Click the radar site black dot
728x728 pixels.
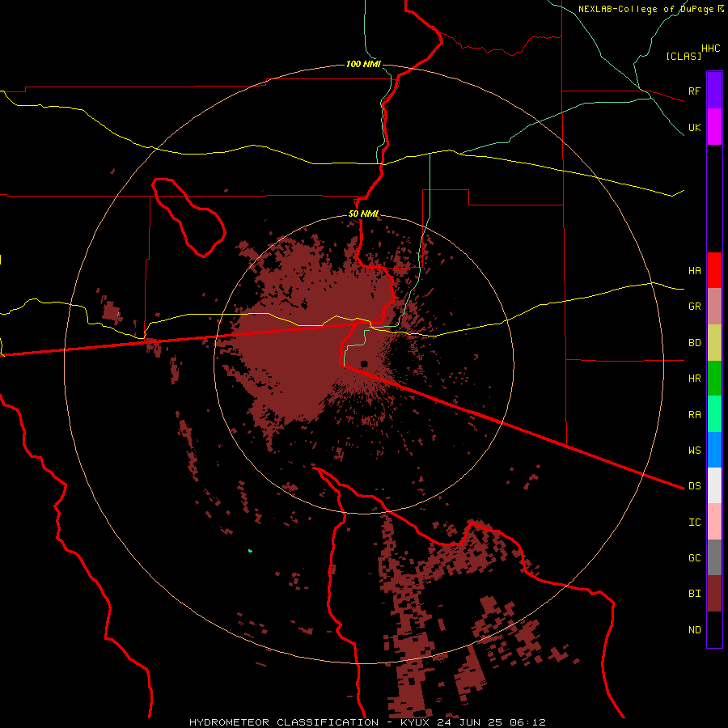click(364, 363)
